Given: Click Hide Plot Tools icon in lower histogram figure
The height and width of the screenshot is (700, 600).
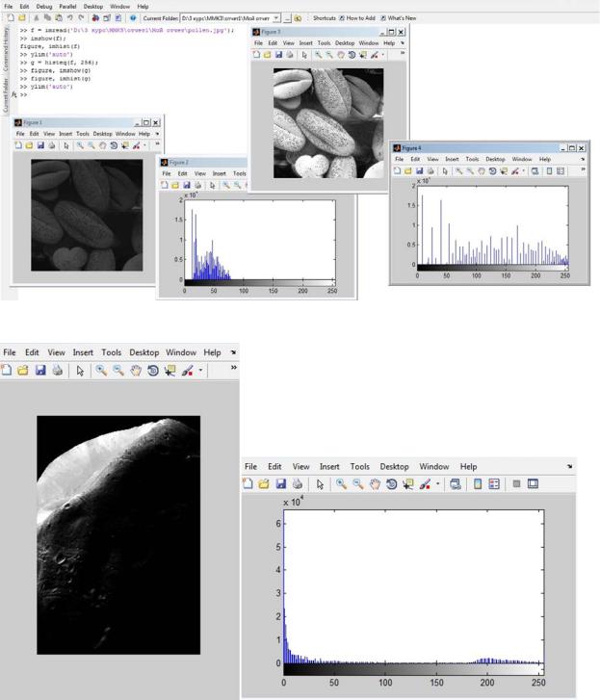Looking at the screenshot, I should [516, 483].
